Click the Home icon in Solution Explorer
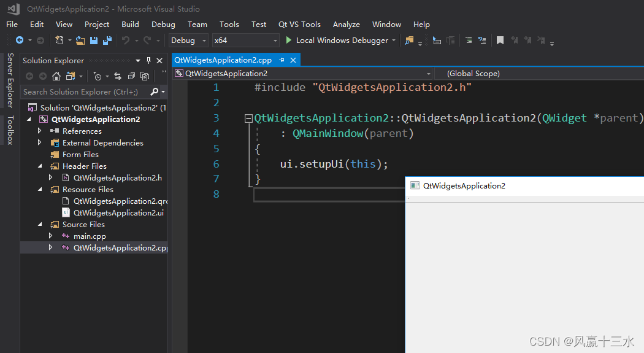Image resolution: width=644 pixels, height=353 pixels. 56,76
